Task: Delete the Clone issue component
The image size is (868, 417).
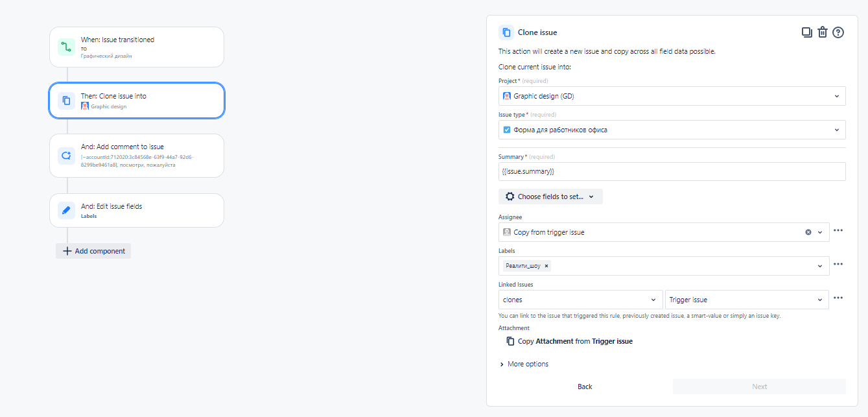Action: (823, 32)
